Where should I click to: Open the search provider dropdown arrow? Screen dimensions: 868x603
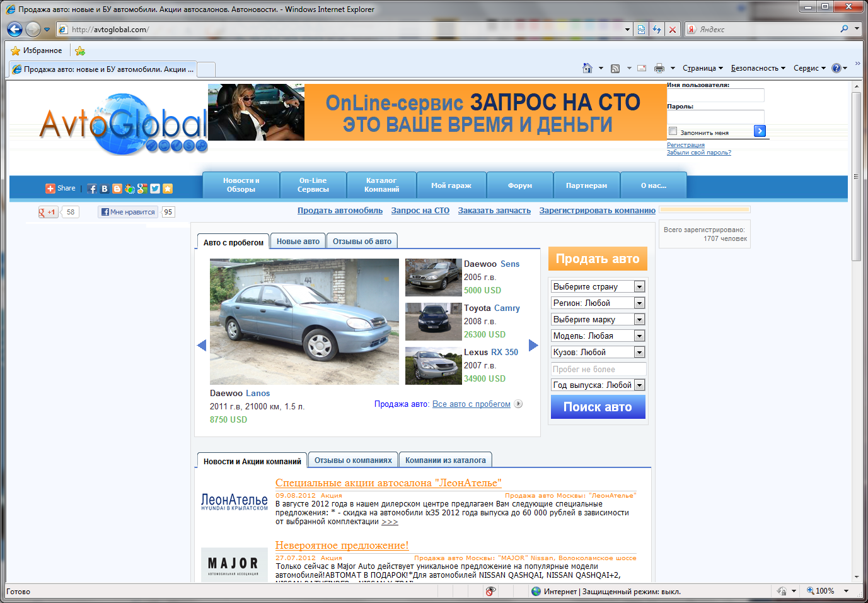coord(857,29)
